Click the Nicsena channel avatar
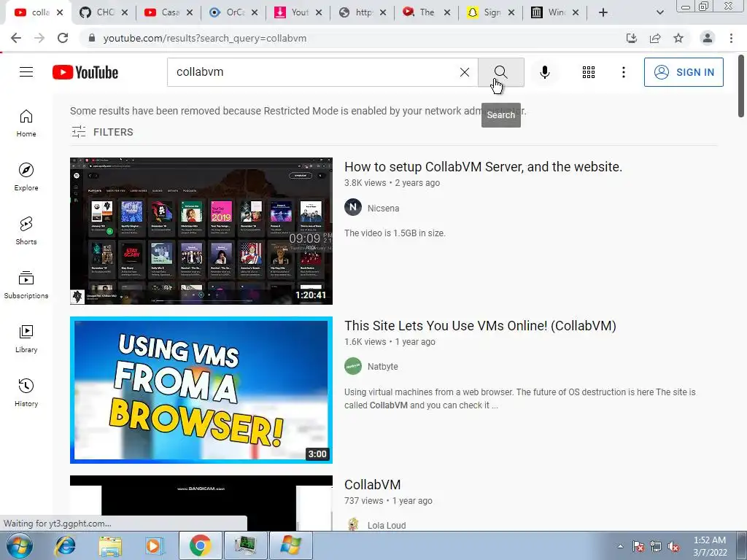The width and height of the screenshot is (747, 560). coord(353,207)
